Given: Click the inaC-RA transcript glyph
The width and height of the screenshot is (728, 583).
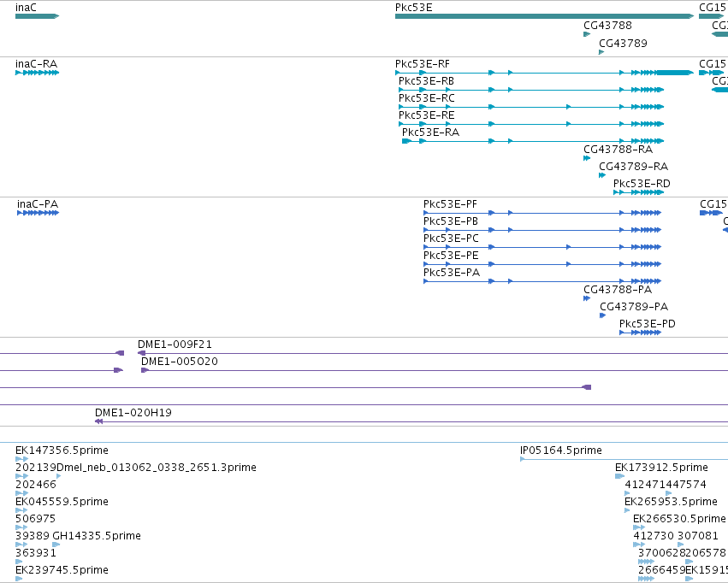Looking at the screenshot, I should 37,73.
